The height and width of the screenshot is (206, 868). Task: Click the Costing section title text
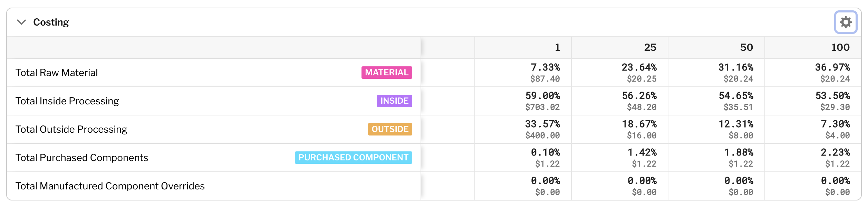click(x=51, y=22)
